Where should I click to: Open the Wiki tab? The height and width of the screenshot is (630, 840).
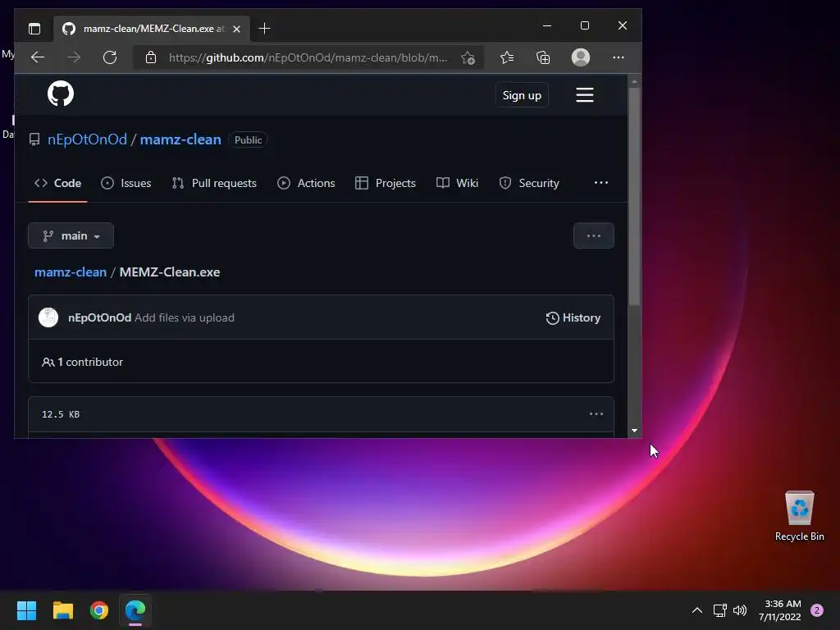[x=457, y=183]
